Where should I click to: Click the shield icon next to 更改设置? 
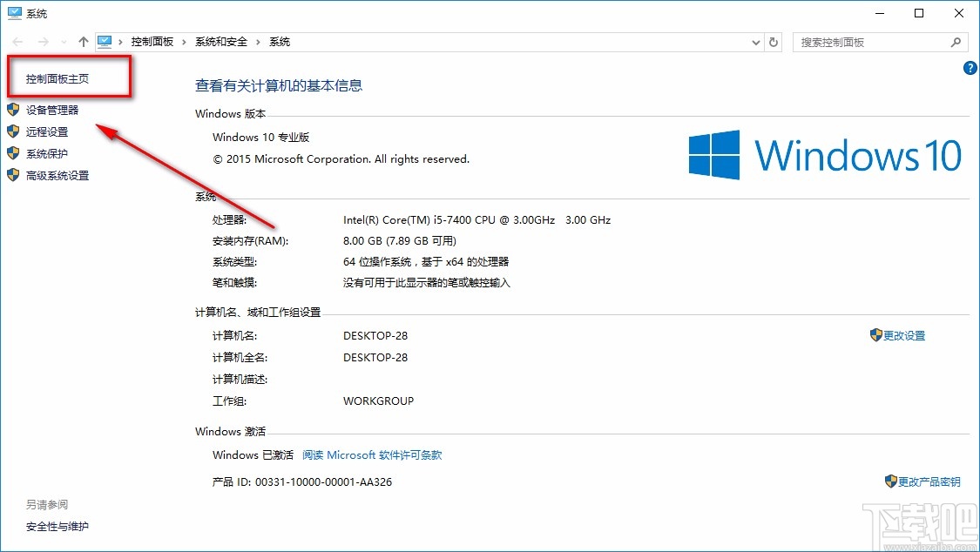(x=875, y=334)
